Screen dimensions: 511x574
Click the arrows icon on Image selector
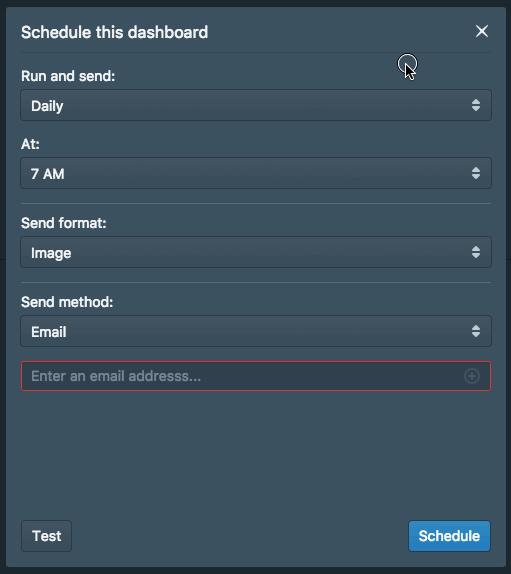click(x=475, y=252)
